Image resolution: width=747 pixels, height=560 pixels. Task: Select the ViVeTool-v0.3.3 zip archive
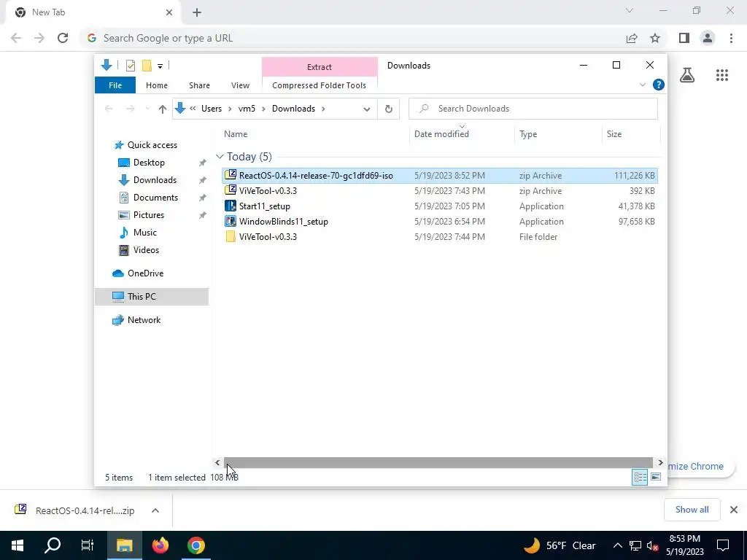coord(440,191)
